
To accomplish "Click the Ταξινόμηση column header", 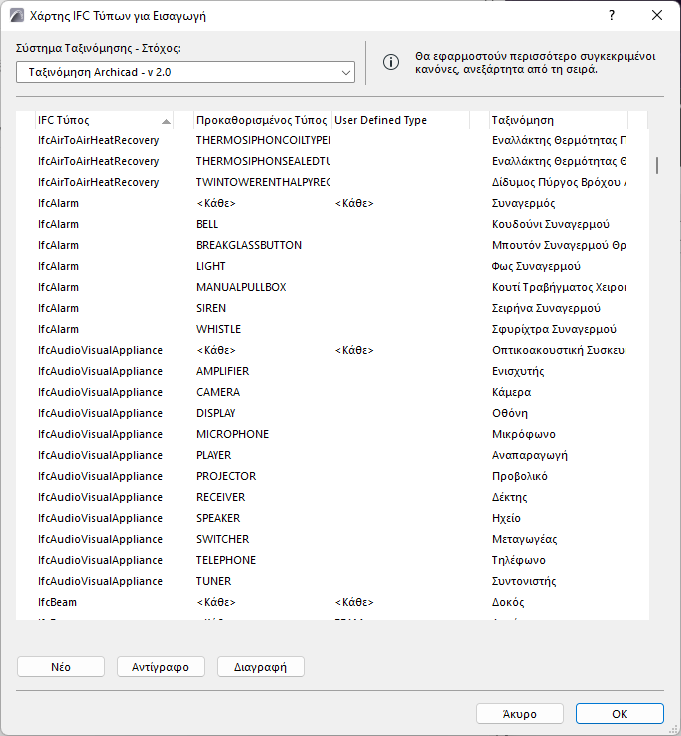I will 558,120.
